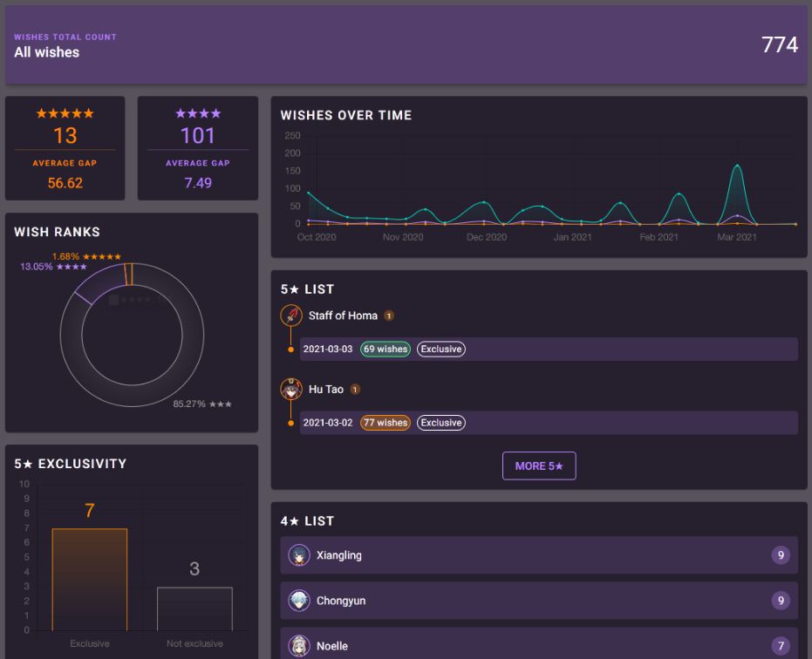Click the four-star rating stars above 101
The height and width of the screenshot is (659, 812).
pyautogui.click(x=197, y=112)
